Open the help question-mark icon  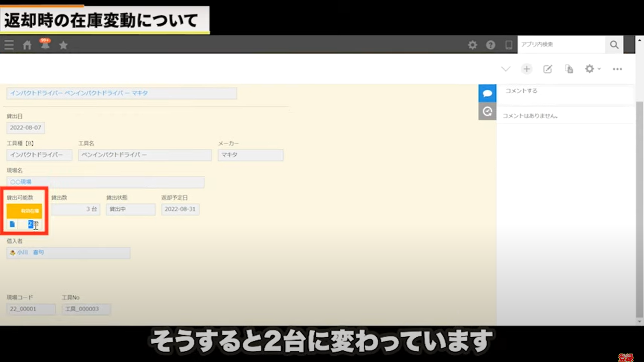491,44
